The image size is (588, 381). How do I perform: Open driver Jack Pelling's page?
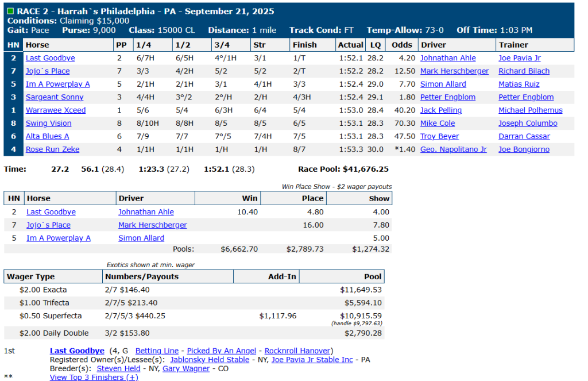pyautogui.click(x=440, y=110)
